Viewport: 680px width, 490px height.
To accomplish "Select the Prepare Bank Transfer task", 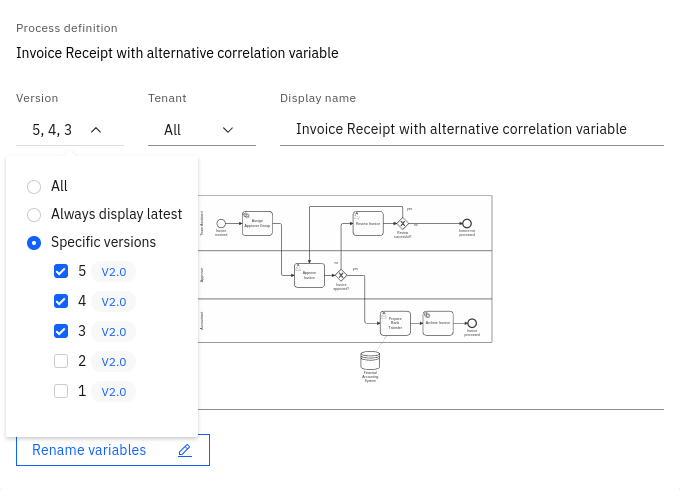I will point(395,324).
